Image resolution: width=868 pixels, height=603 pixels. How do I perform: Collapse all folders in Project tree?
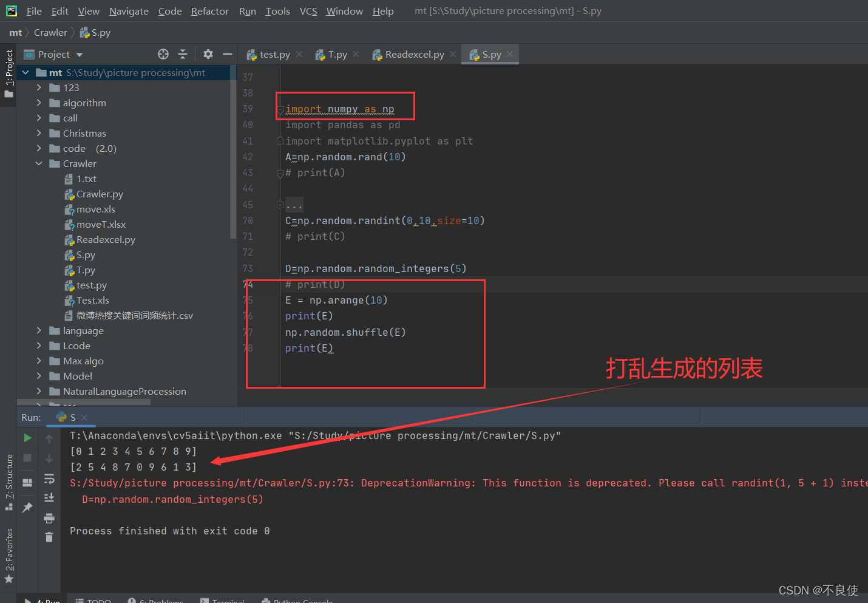tap(183, 54)
